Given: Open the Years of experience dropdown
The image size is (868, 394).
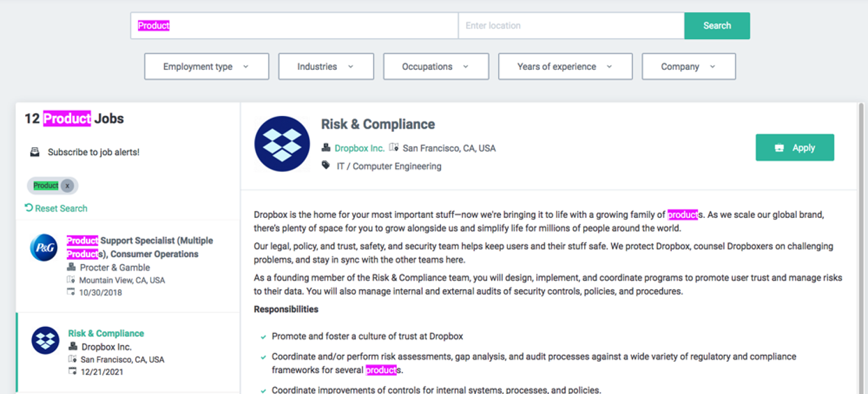Looking at the screenshot, I should tap(565, 66).
